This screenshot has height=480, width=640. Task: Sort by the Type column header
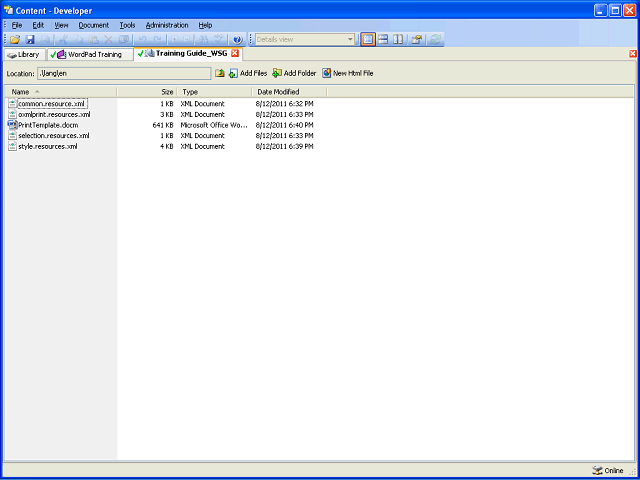pos(214,92)
